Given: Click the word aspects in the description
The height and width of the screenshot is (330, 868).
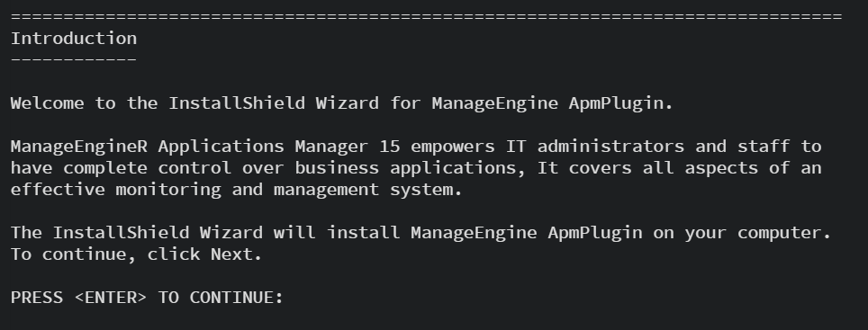Looking at the screenshot, I should point(721,167).
